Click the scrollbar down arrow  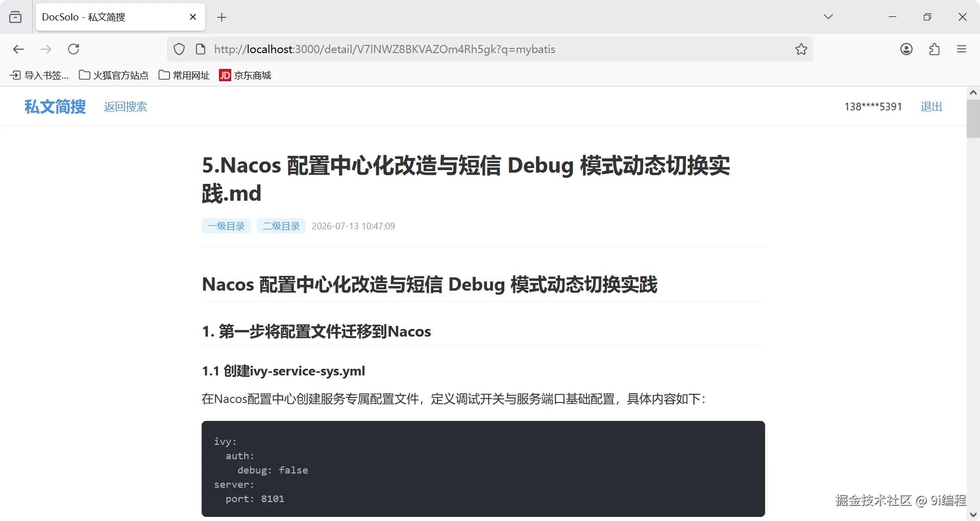click(x=973, y=515)
